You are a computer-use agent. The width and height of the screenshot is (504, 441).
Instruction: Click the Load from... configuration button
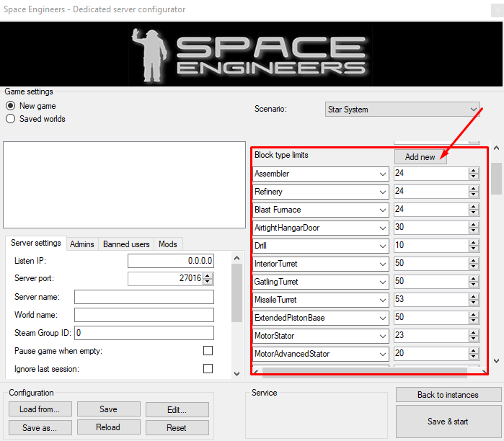pyautogui.click(x=40, y=409)
